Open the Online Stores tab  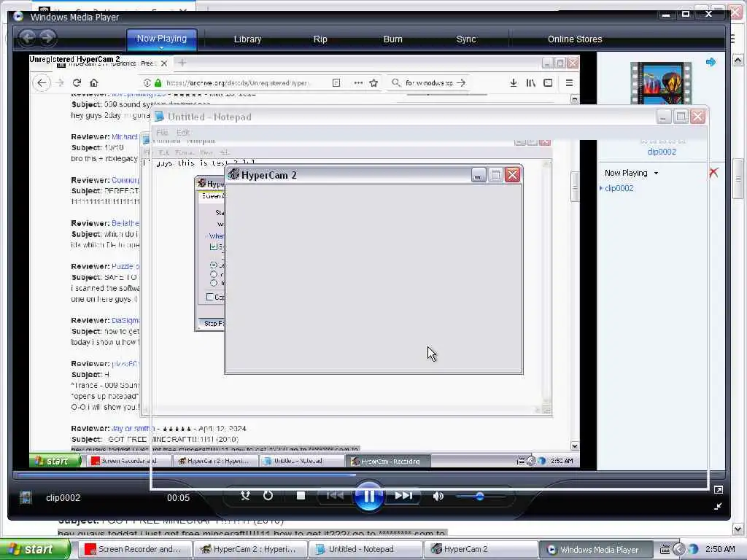pos(575,39)
